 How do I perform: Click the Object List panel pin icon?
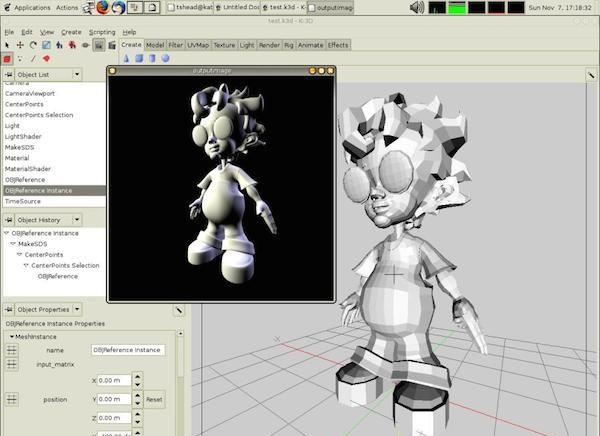[x=9, y=75]
